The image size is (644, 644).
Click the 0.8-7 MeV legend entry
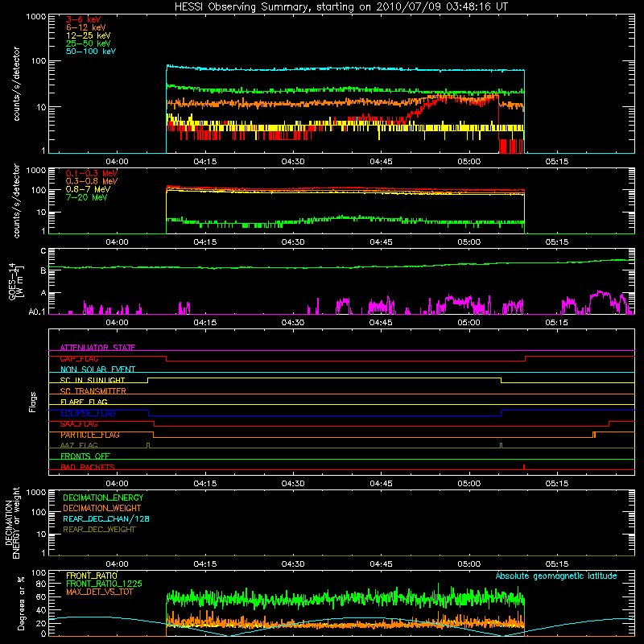coord(88,189)
